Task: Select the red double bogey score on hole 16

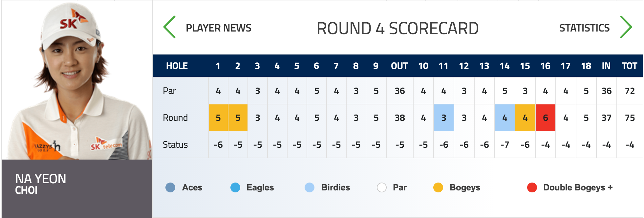Action: tap(546, 118)
